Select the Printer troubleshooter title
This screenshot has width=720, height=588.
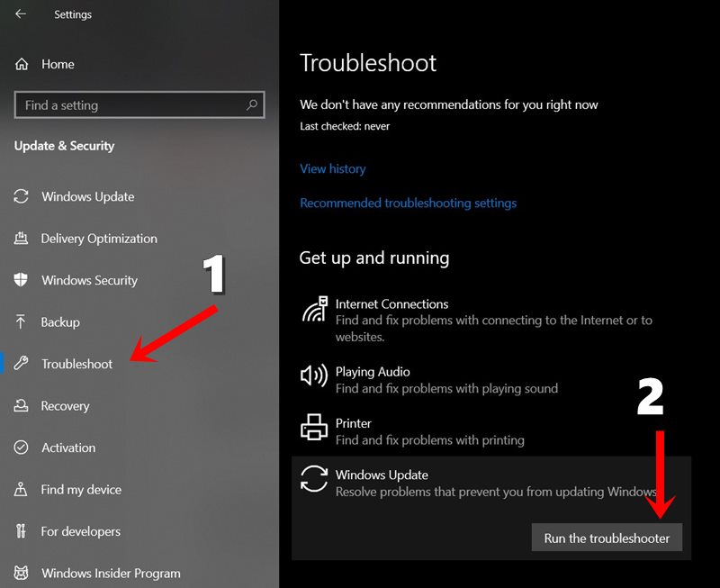[354, 423]
